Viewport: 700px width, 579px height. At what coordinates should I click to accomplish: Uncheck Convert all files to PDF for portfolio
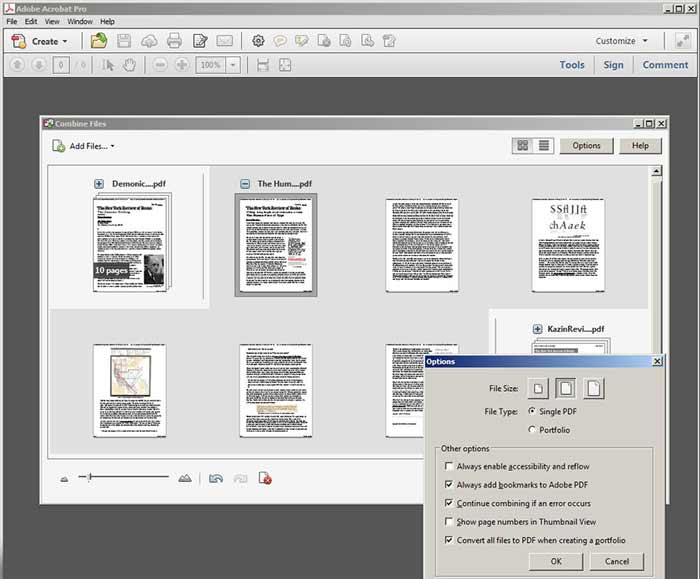click(449, 540)
